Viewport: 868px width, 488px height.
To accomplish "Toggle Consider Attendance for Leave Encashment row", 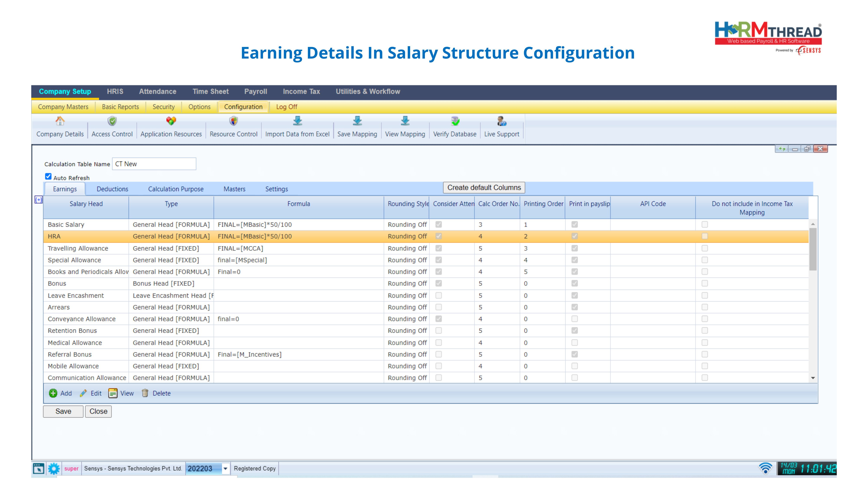I will point(438,295).
